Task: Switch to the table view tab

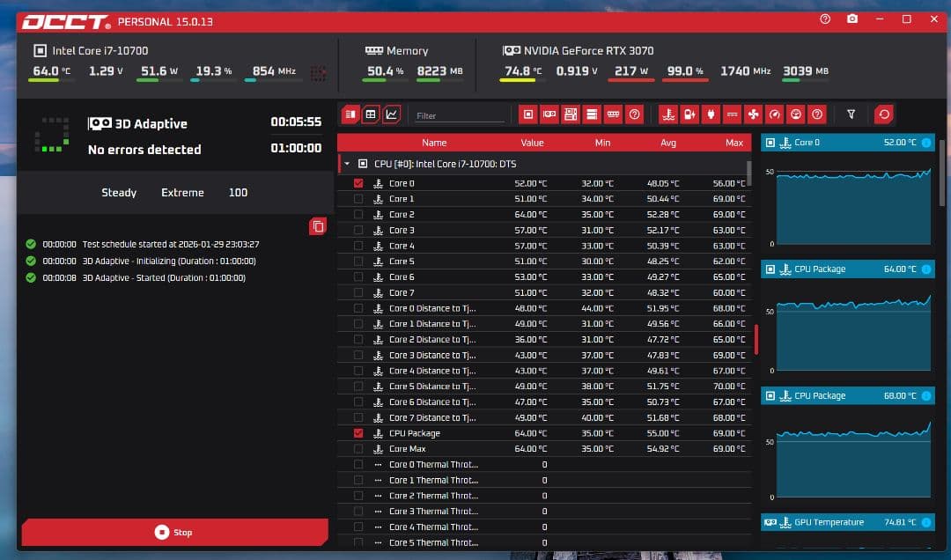Action: pyautogui.click(x=371, y=114)
